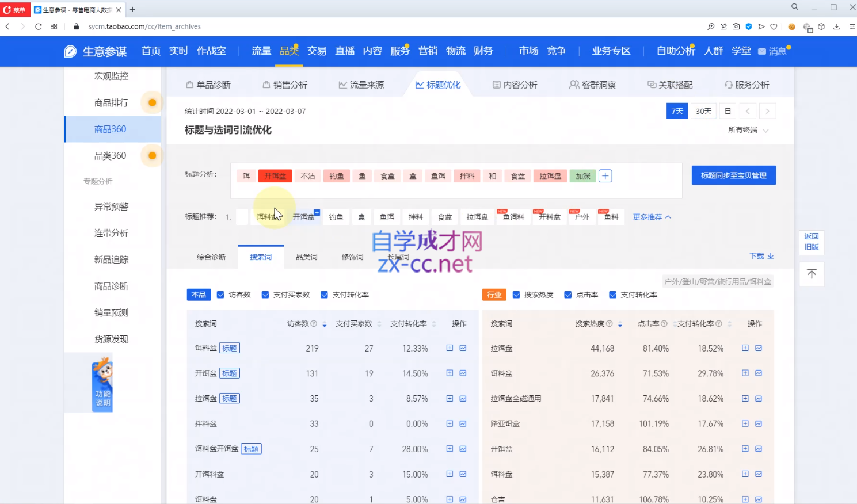
Task: Click the 点击率 help question icon
Action: [x=664, y=324]
